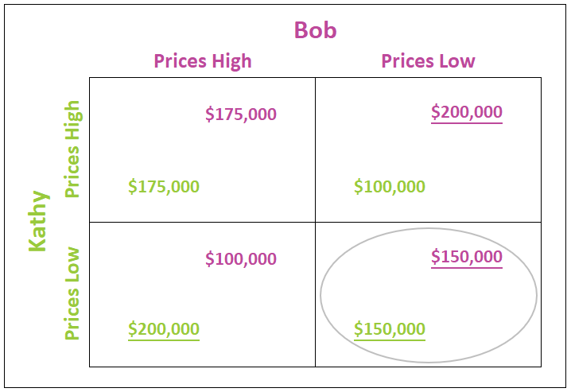Click Bob's $175,000 payoff in top-left cell
The height and width of the screenshot is (392, 571).
(x=241, y=114)
